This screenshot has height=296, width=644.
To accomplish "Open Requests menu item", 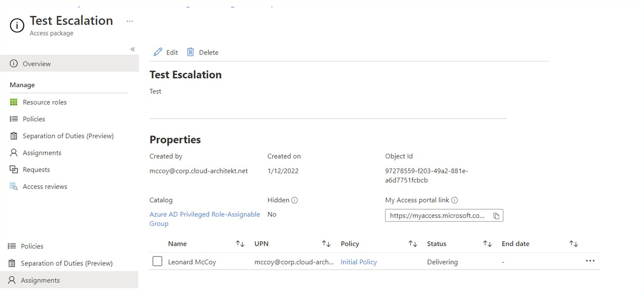I will pyautogui.click(x=36, y=169).
